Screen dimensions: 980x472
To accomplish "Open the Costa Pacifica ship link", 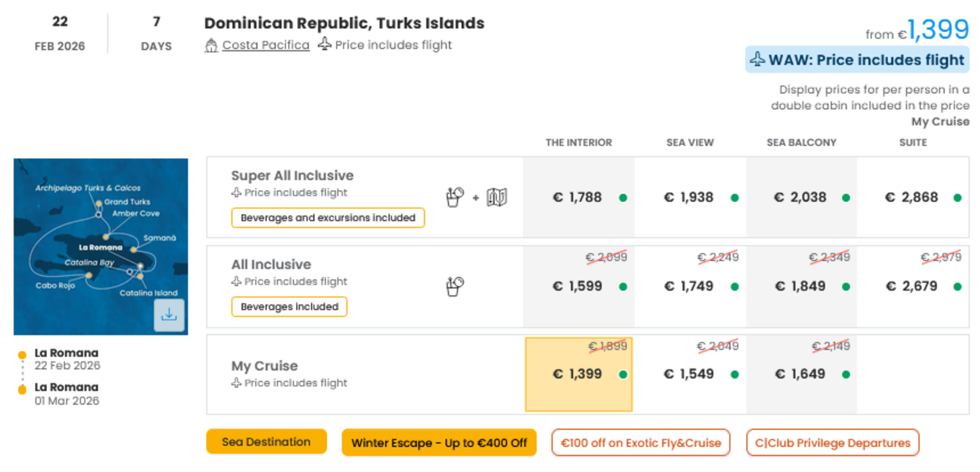I will coord(265,45).
